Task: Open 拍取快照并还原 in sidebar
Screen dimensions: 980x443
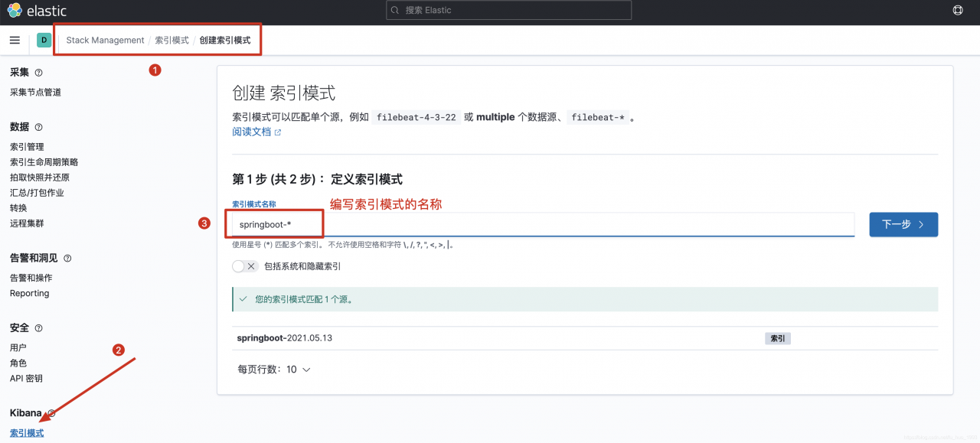Action: click(x=40, y=178)
